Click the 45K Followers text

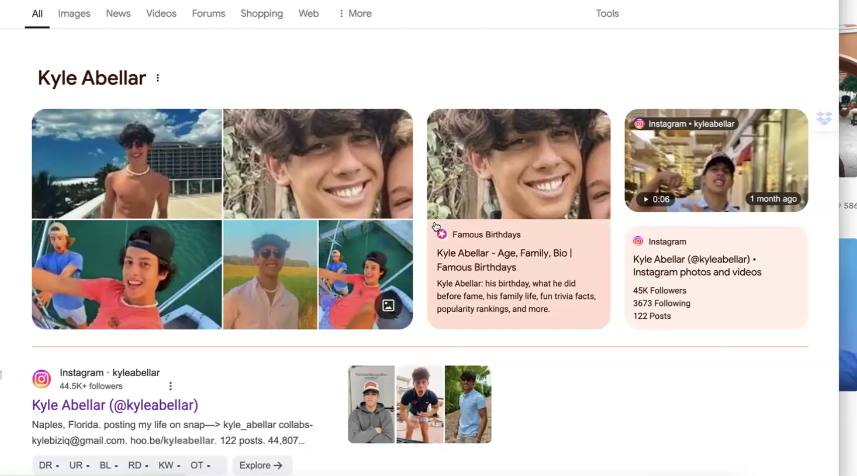(x=660, y=291)
